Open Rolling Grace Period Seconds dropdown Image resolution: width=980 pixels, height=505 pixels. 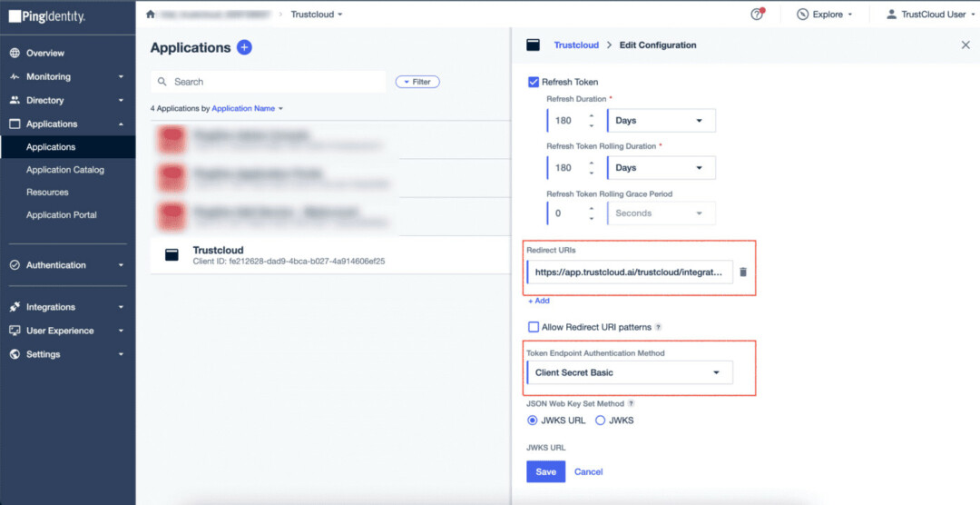point(661,213)
